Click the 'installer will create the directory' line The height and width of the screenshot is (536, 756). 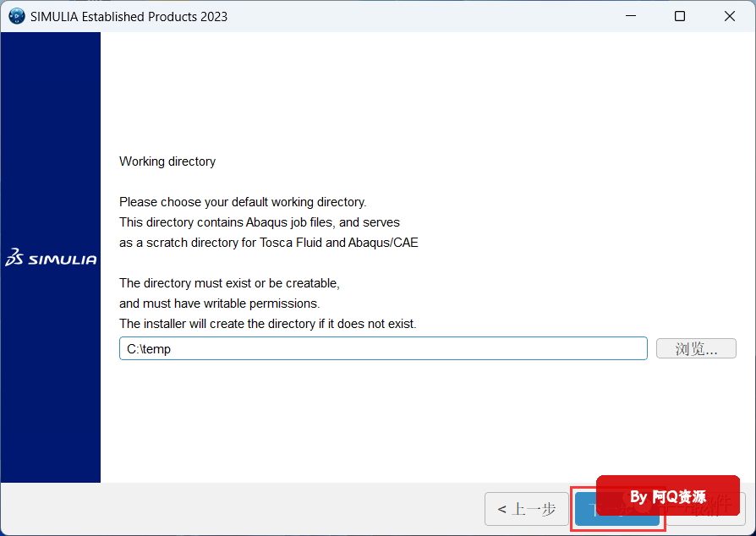point(267,324)
